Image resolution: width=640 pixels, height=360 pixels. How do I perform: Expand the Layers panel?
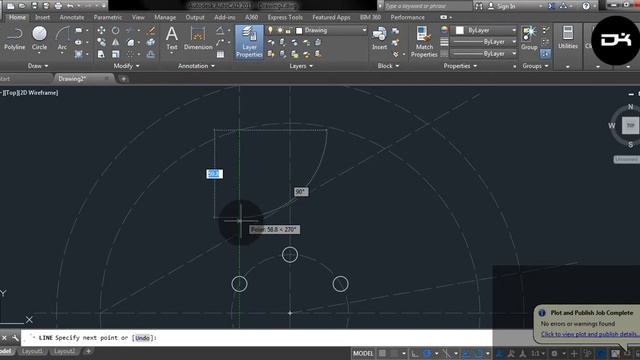coord(301,66)
